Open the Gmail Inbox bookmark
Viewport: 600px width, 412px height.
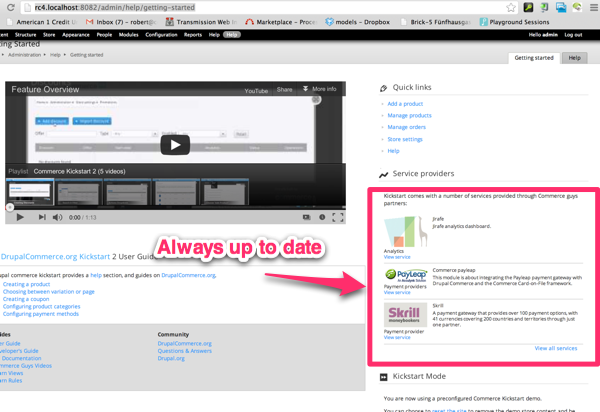tap(121, 22)
